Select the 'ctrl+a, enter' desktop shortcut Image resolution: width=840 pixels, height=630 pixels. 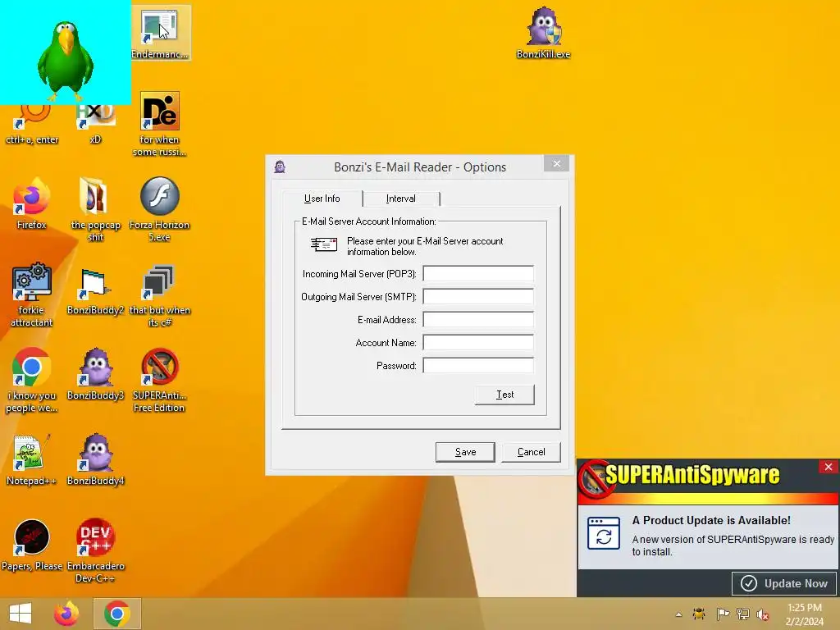point(32,123)
